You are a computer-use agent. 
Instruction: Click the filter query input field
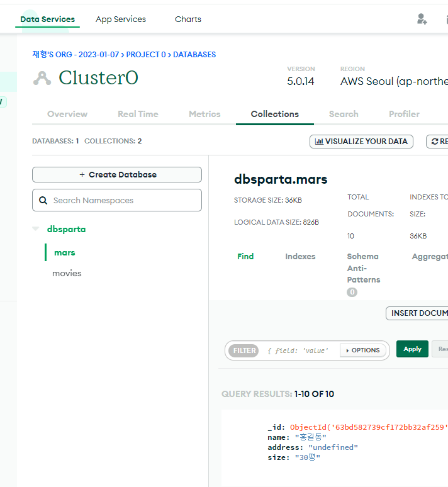point(298,350)
